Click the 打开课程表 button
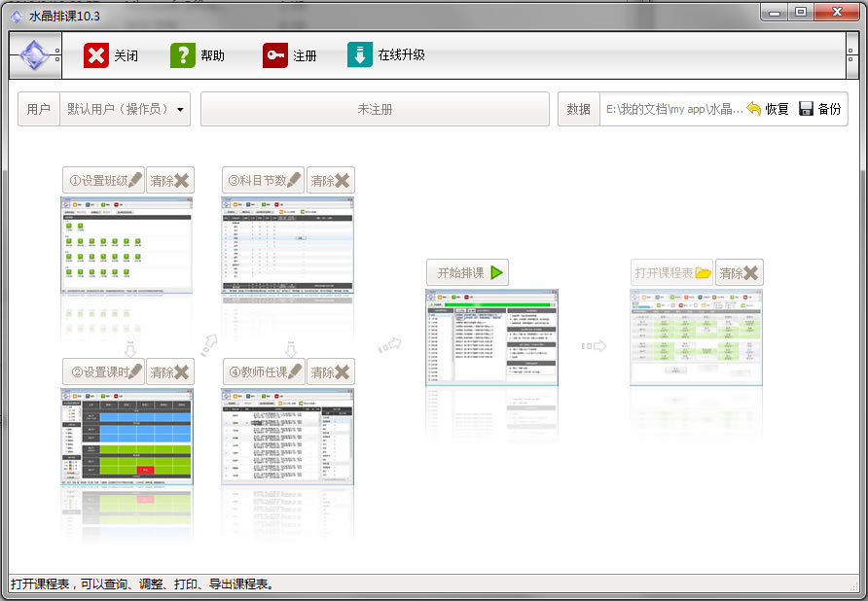Screen dimensions: 868x601 (x=672, y=272)
